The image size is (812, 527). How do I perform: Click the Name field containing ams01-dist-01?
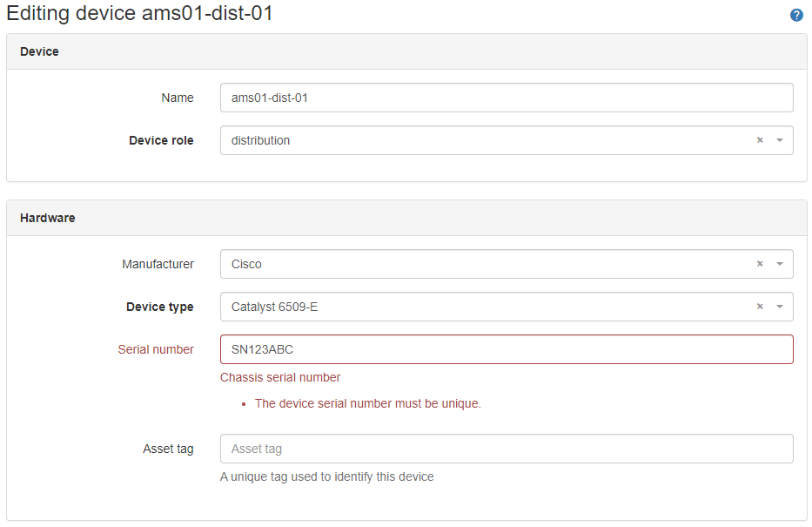[506, 98]
